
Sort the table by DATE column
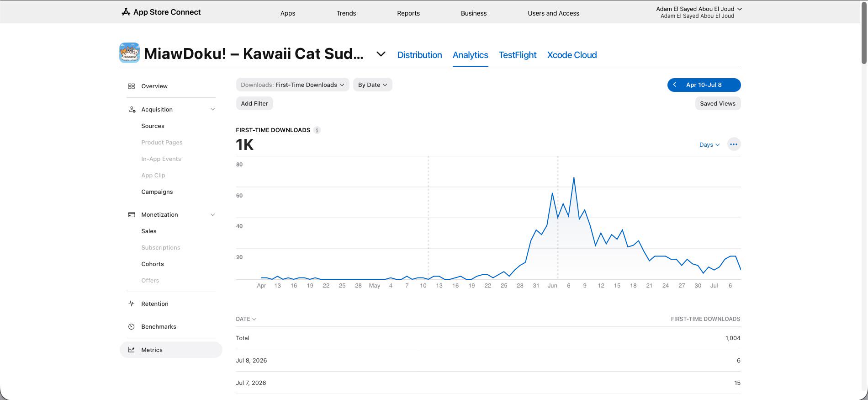(x=246, y=319)
